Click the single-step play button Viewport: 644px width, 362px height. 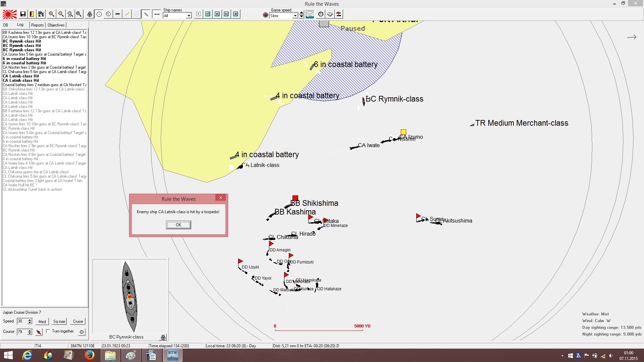[199, 14]
